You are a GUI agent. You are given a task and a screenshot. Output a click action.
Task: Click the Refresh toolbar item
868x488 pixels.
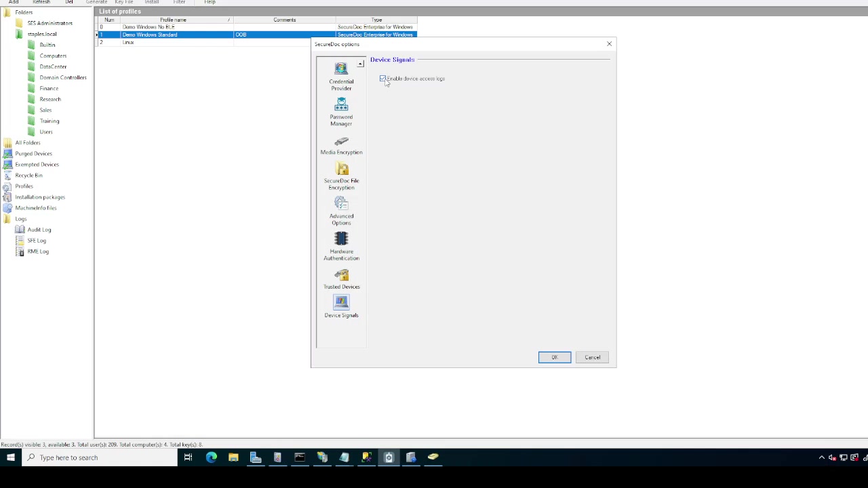click(x=41, y=2)
